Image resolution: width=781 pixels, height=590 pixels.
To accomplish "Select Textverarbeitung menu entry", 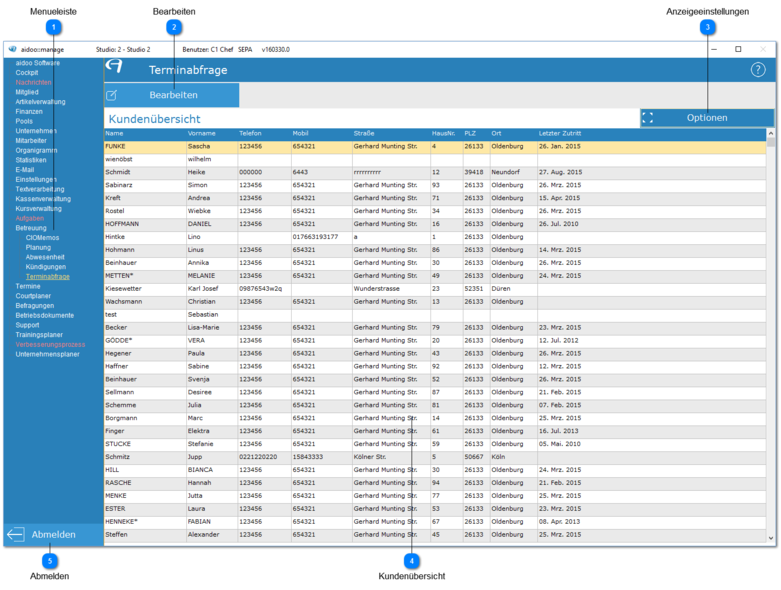I will (40, 189).
